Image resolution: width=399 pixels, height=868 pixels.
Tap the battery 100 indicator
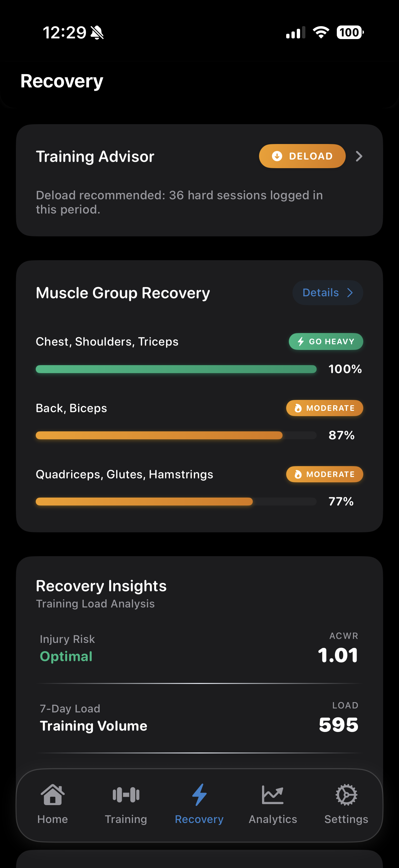350,33
